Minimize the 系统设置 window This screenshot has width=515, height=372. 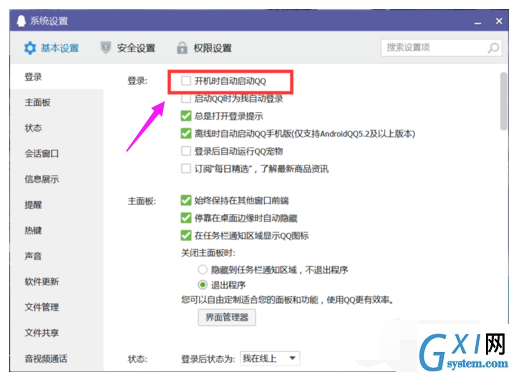pyautogui.click(x=478, y=22)
